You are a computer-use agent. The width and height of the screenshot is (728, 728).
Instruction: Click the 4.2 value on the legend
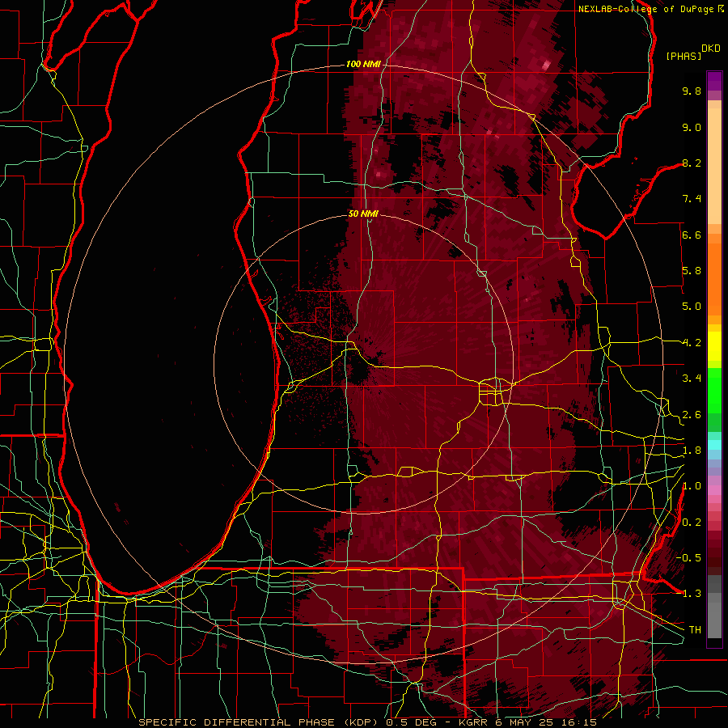click(692, 343)
